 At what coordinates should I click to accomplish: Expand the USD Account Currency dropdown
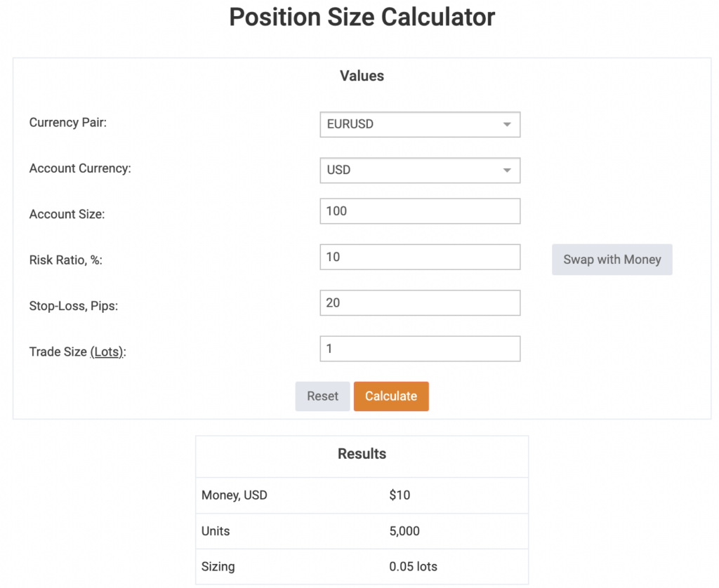click(419, 171)
